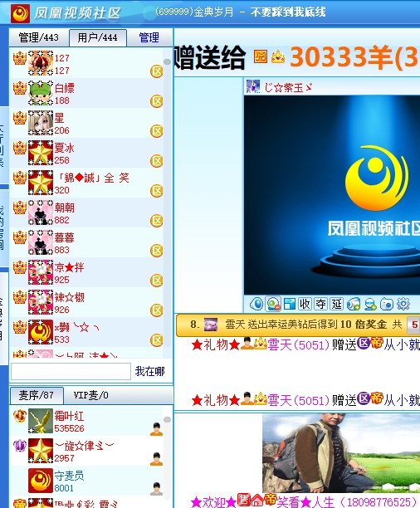
Task: Switch to the VIP麦/0 tab
Action: (91, 395)
